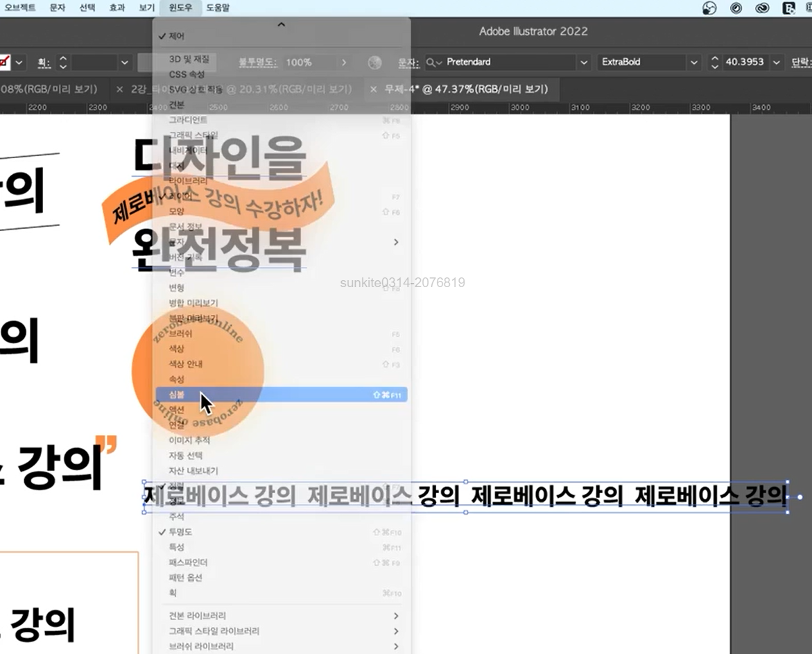Click the Creative Cloud menu bar icon
The height and width of the screenshot is (654, 812).
point(762,8)
